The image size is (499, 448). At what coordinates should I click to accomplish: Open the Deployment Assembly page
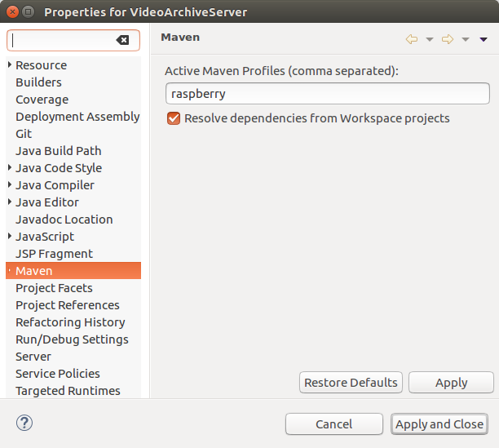click(77, 117)
